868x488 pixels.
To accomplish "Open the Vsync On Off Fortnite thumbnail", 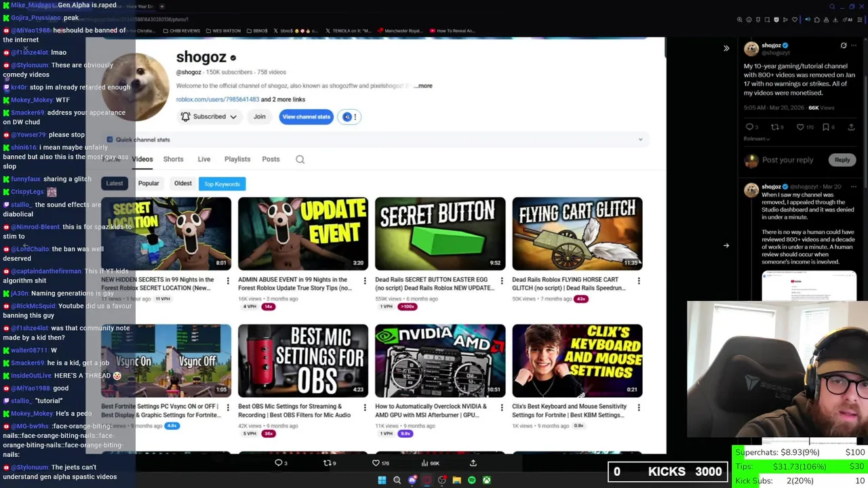I will 166,361.
